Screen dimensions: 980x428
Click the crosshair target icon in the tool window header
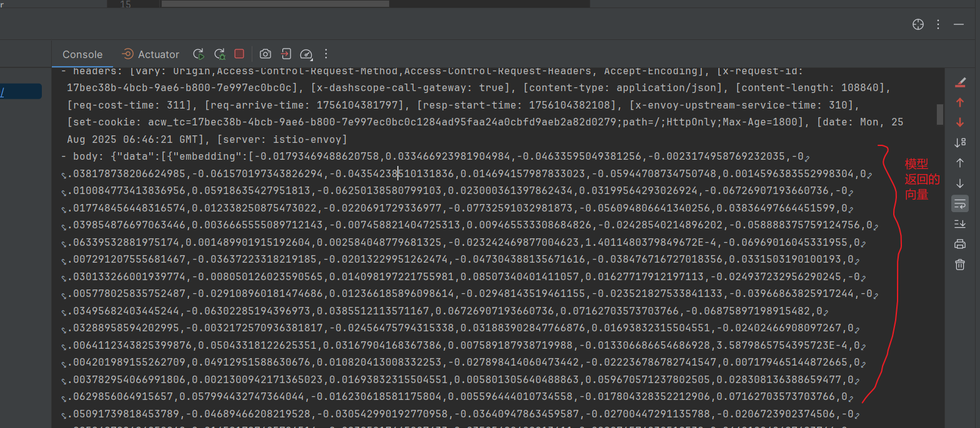click(918, 24)
